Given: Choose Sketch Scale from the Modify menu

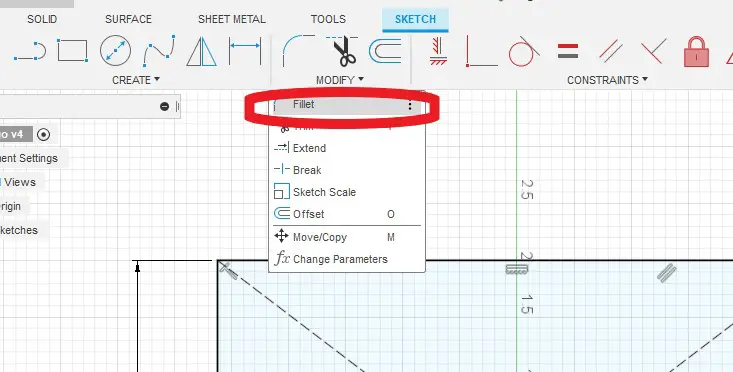Looking at the screenshot, I should click(346, 192).
